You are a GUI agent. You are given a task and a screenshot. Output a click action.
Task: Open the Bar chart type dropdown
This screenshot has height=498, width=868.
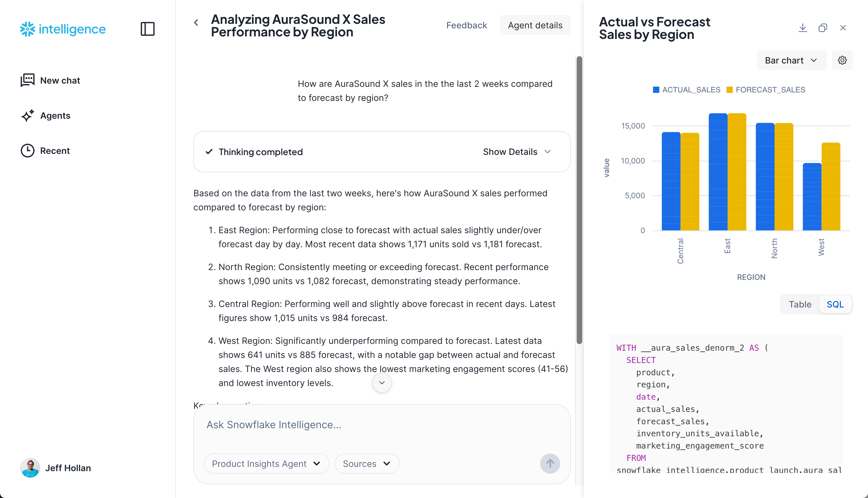coord(791,60)
